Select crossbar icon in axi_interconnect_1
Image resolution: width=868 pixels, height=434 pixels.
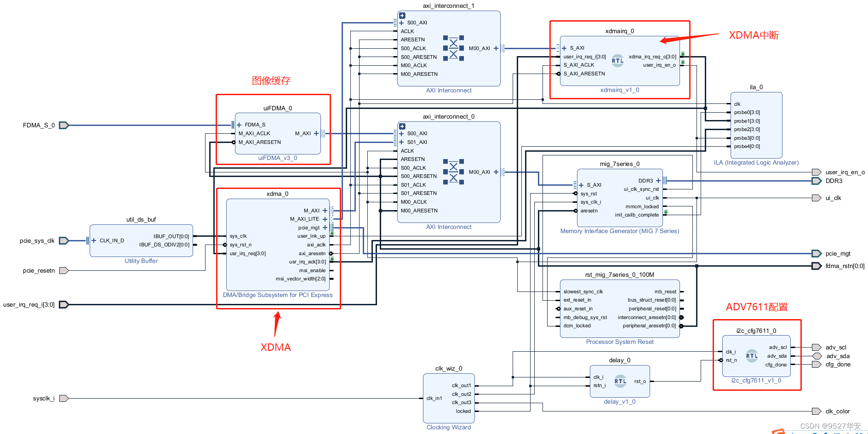pyautogui.click(x=453, y=48)
